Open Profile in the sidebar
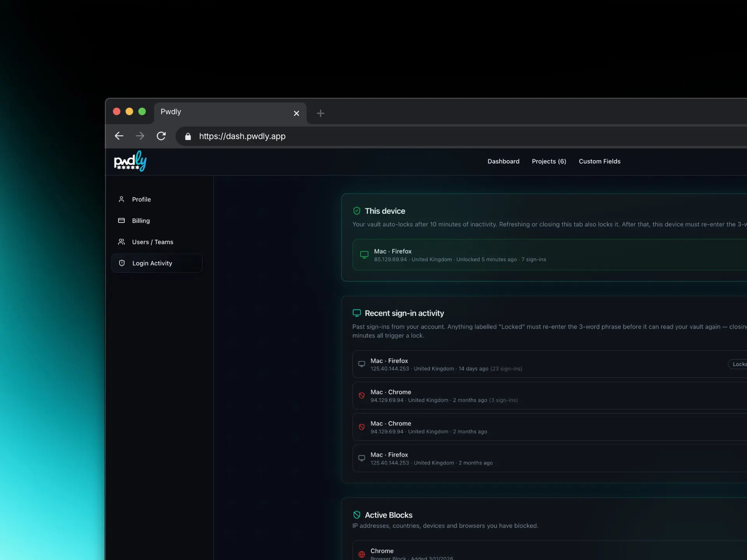This screenshot has width=747, height=560. [x=157, y=199]
